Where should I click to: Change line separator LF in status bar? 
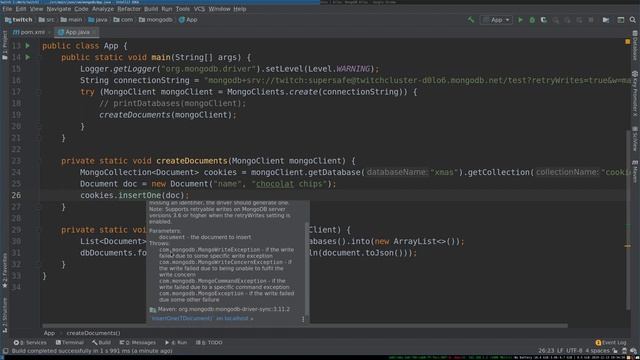(x=560, y=351)
